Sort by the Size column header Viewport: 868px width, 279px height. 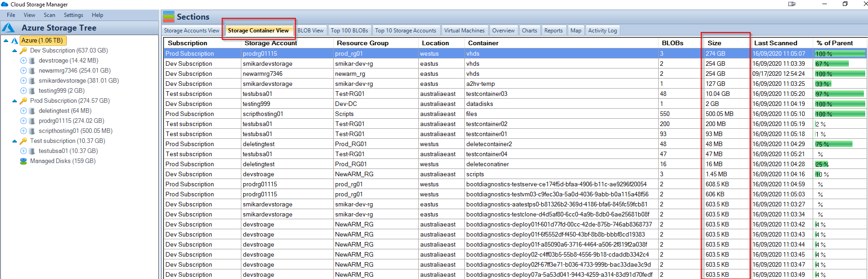727,43
